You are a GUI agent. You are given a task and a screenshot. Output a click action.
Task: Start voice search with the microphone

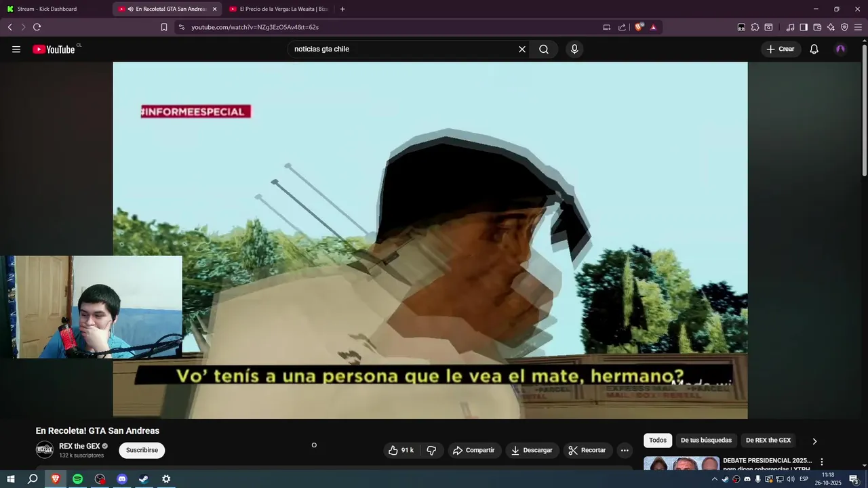[574, 49]
